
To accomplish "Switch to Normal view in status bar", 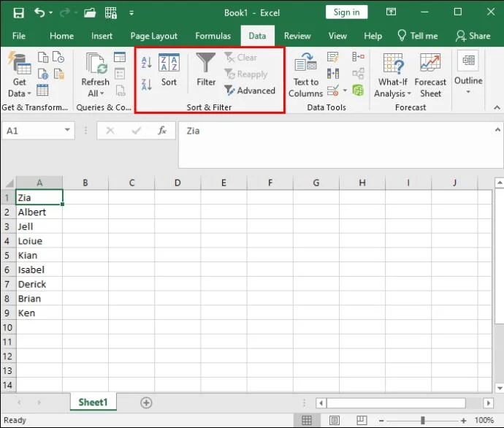I will pos(307,420).
